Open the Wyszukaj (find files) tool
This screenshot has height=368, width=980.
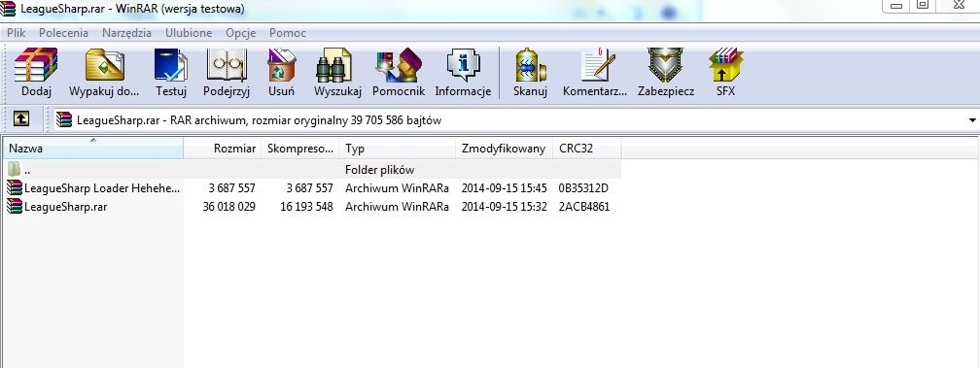click(x=333, y=65)
